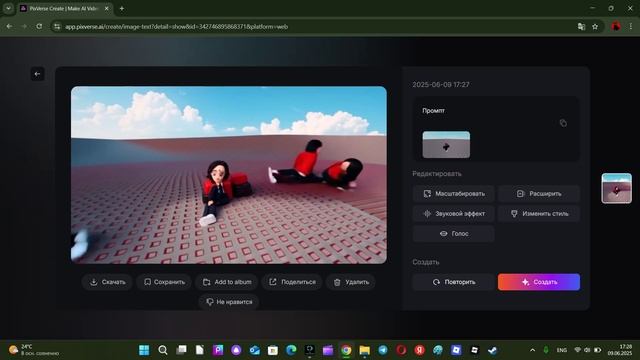Reload the page with the refresh icon
640x360 pixels.
point(39,26)
